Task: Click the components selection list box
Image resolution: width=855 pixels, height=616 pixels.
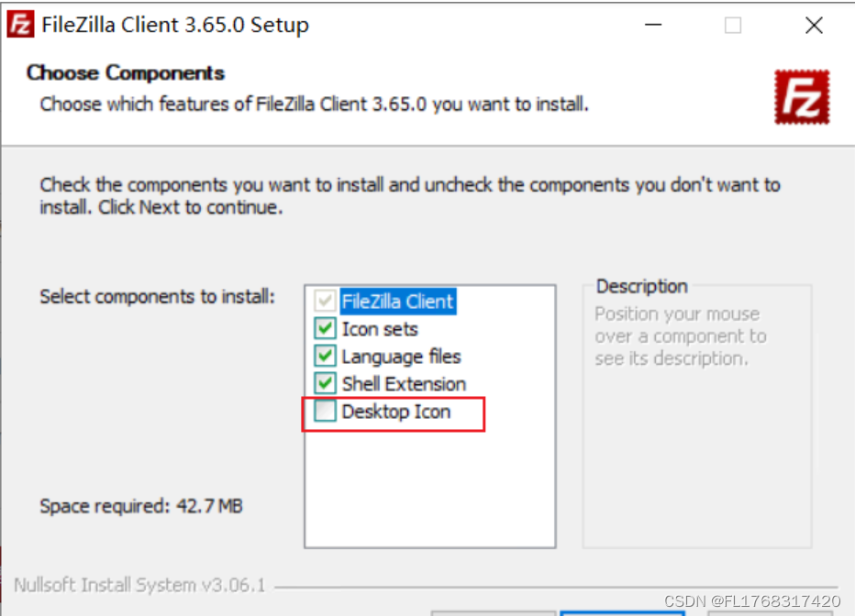Action: (429, 486)
